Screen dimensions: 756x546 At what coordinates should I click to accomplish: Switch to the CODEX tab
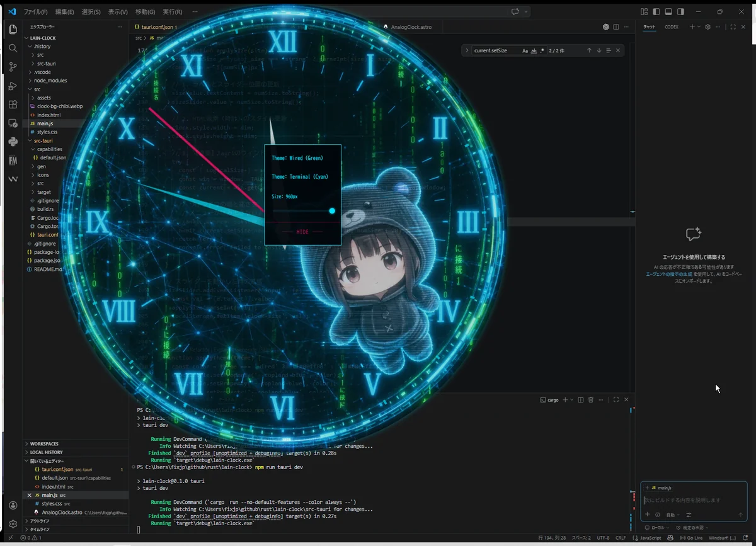672,27
